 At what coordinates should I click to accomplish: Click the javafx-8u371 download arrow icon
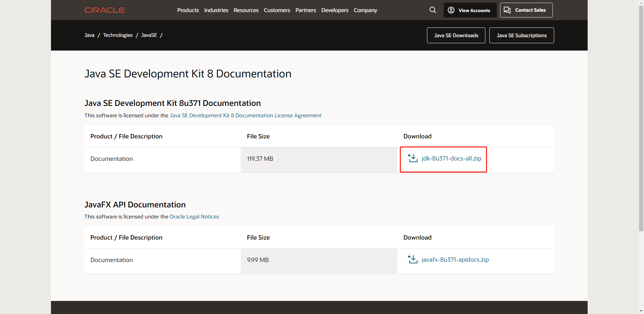pyautogui.click(x=413, y=259)
